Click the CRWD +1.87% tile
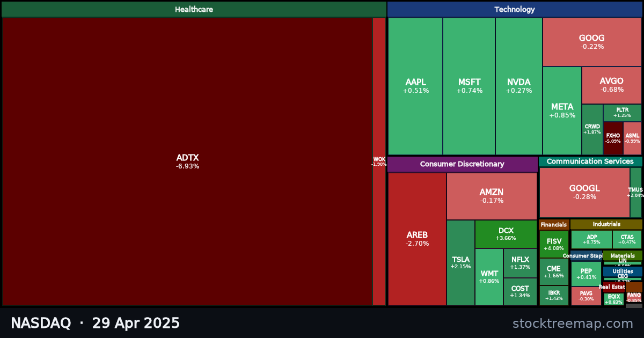 click(x=592, y=129)
